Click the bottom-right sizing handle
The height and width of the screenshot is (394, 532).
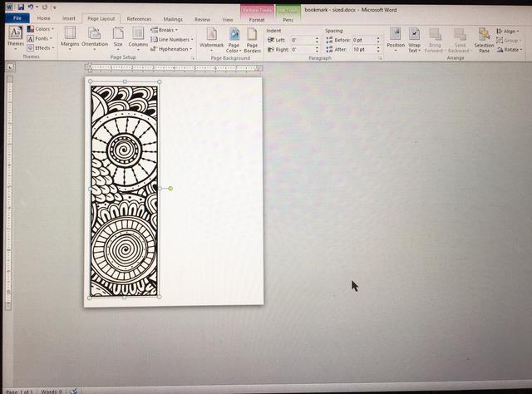point(160,297)
